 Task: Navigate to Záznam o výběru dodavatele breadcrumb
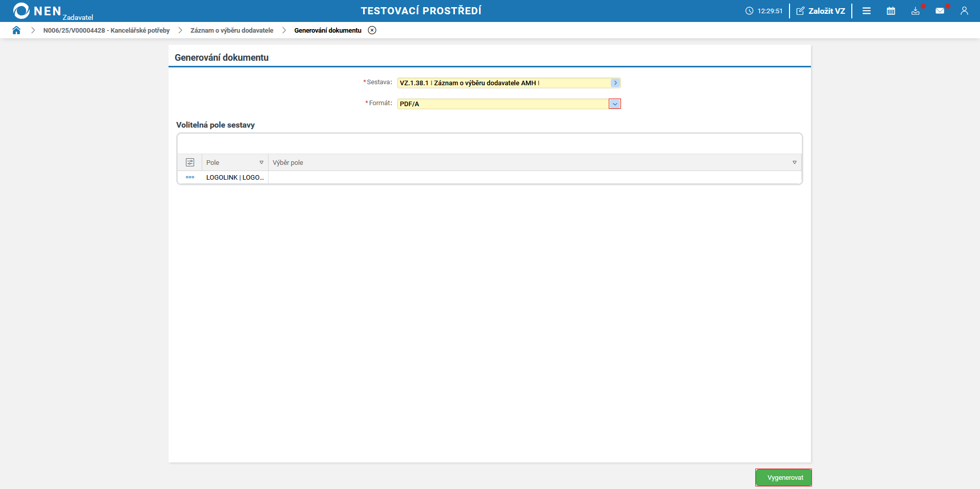[x=232, y=30]
